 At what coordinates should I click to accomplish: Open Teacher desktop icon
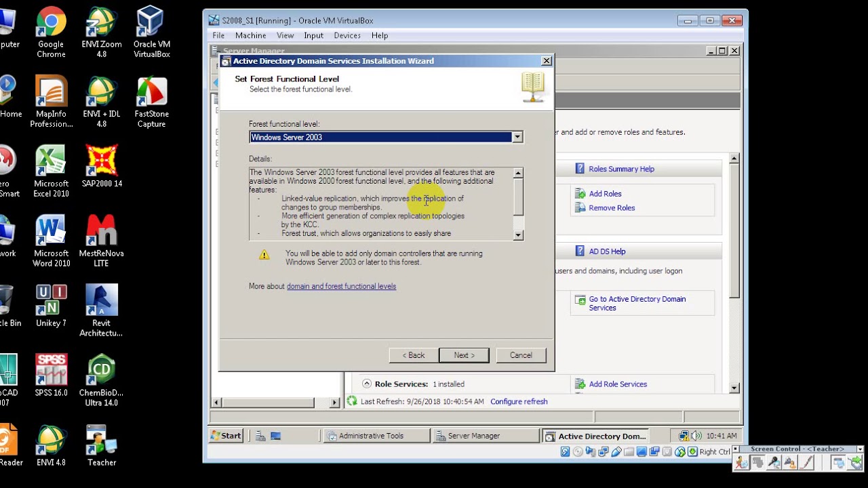click(x=101, y=446)
